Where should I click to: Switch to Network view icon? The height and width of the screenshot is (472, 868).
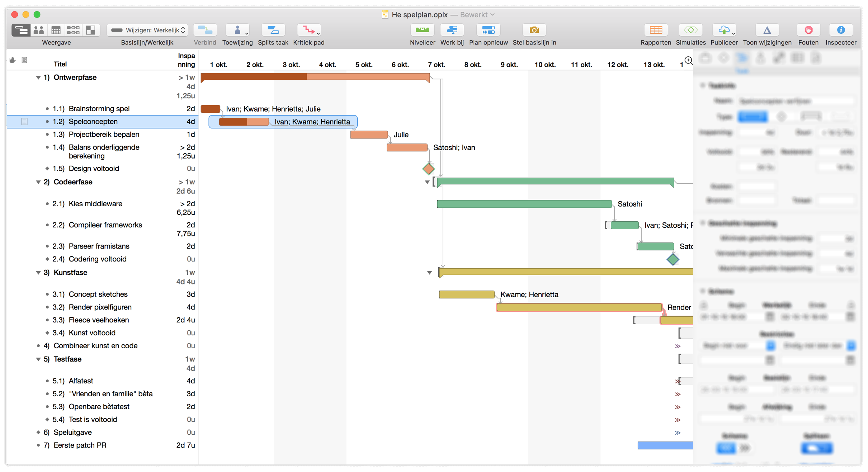[x=73, y=30]
